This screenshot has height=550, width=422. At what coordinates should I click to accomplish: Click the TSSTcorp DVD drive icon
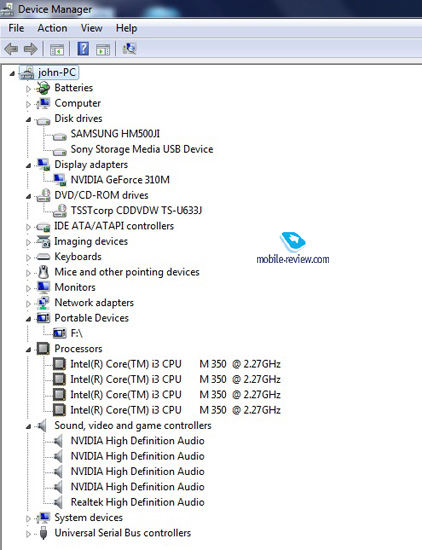coord(60,210)
